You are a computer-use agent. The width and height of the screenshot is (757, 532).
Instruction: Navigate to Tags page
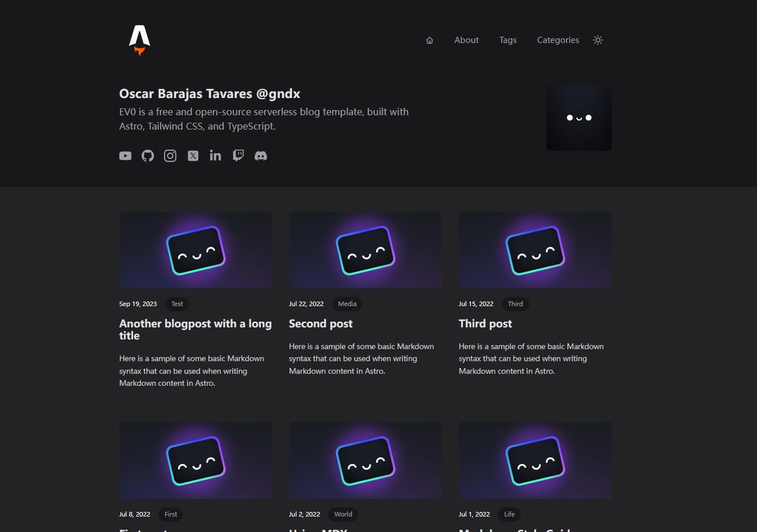(508, 40)
